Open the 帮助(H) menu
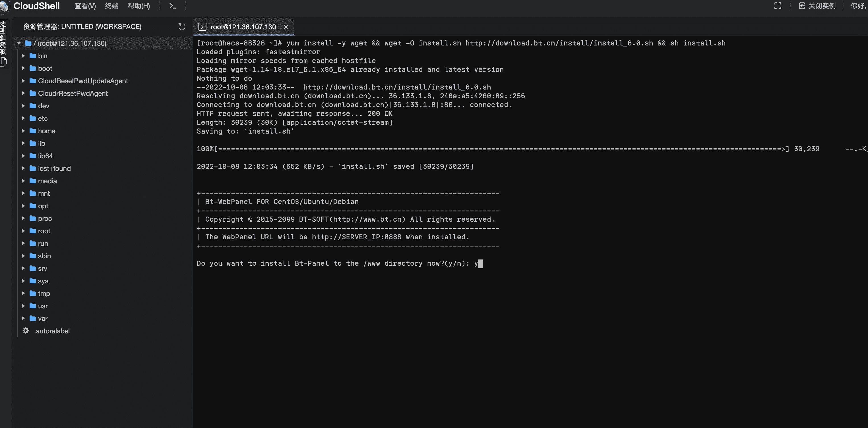 pos(139,6)
